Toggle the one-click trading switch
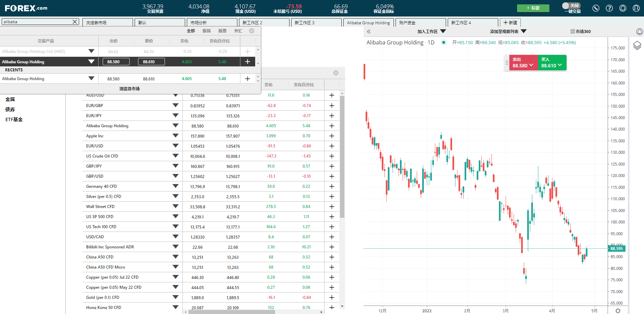The image size is (644, 314). point(571,6)
